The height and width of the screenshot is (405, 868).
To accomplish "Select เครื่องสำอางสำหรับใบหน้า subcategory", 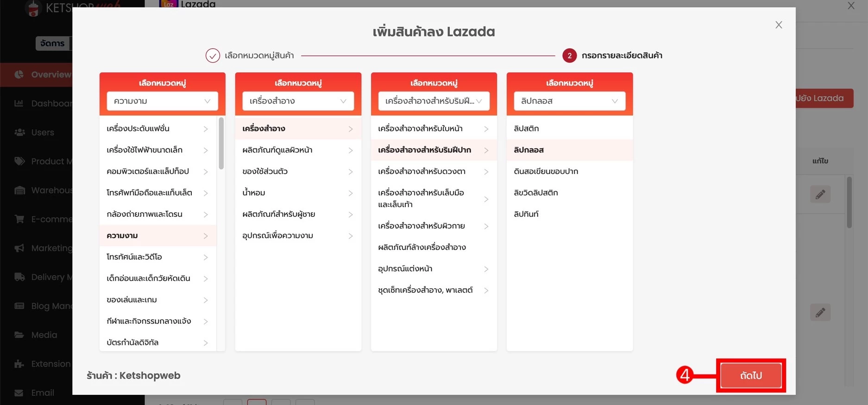I will click(x=434, y=128).
